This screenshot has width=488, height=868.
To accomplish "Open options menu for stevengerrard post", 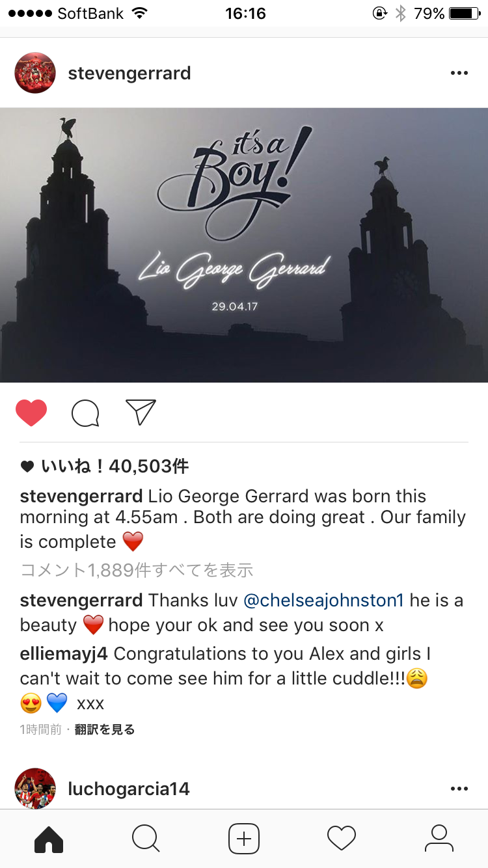I will click(x=459, y=73).
